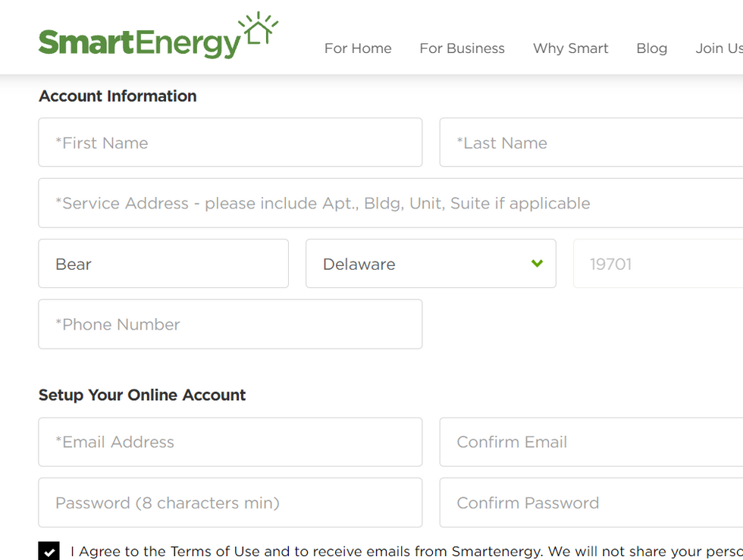Image resolution: width=743 pixels, height=560 pixels.
Task: Go to the Why Smart page
Action: [570, 48]
